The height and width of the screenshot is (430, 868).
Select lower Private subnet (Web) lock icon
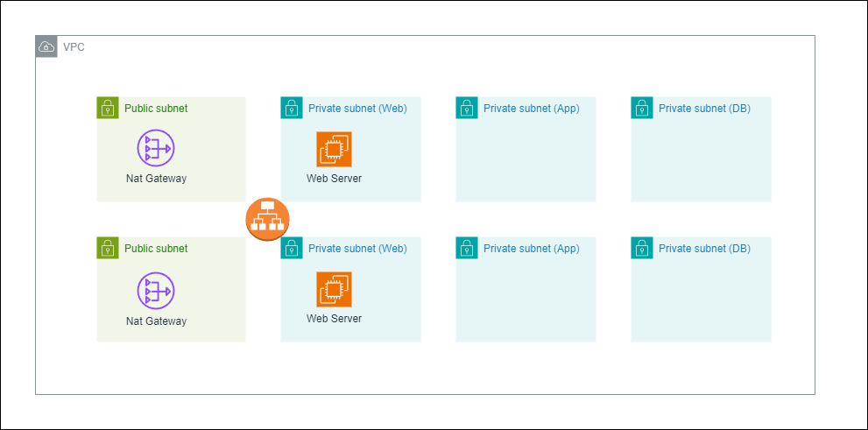tap(292, 248)
